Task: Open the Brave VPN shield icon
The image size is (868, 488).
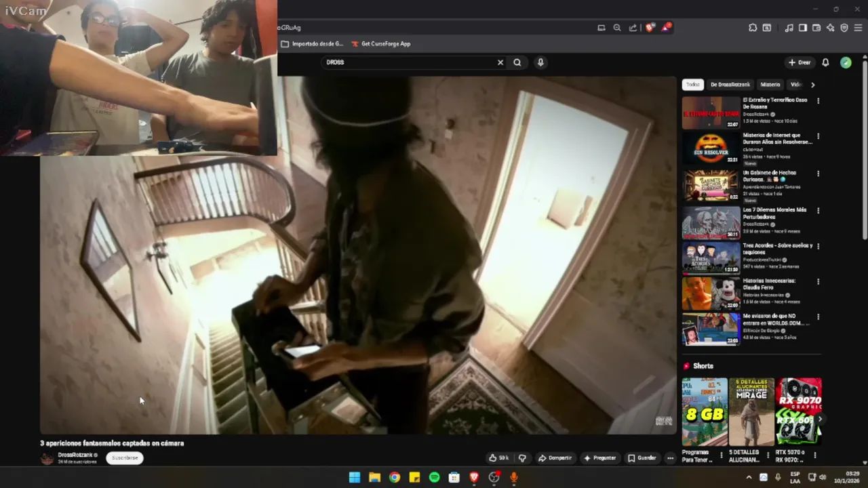Action: [844, 28]
